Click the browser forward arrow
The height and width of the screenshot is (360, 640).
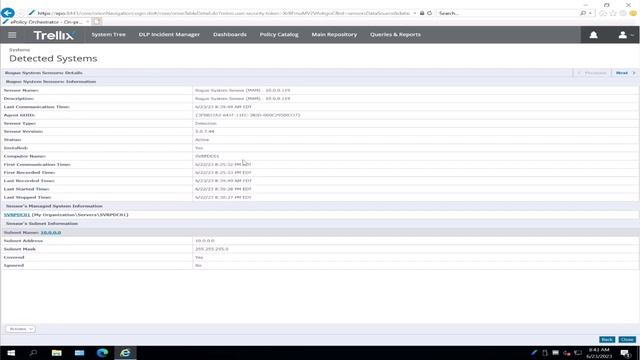[22, 13]
